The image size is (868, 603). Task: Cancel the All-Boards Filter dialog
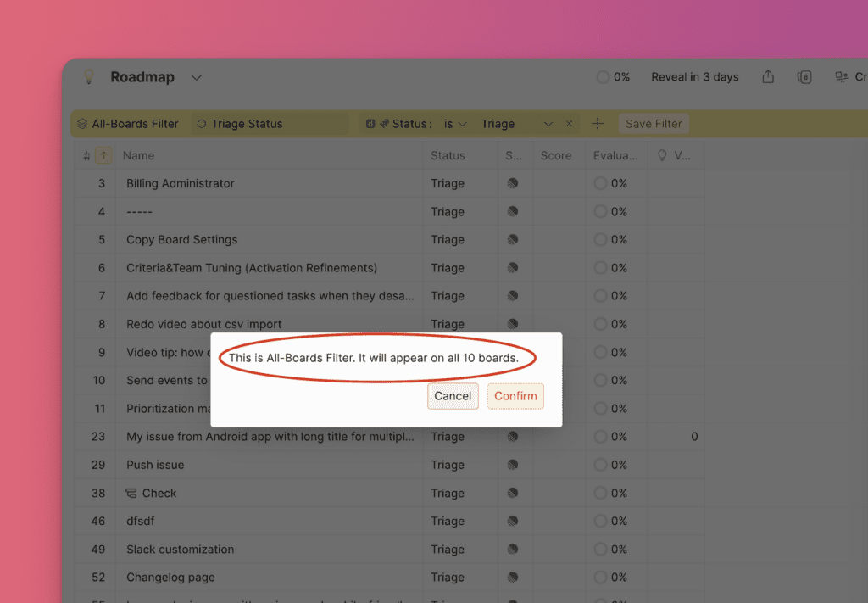453,396
